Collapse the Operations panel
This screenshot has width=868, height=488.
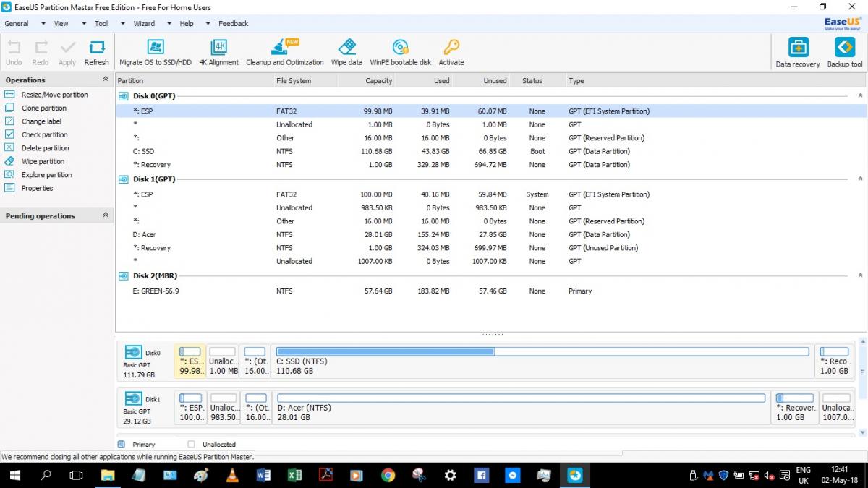pos(105,80)
